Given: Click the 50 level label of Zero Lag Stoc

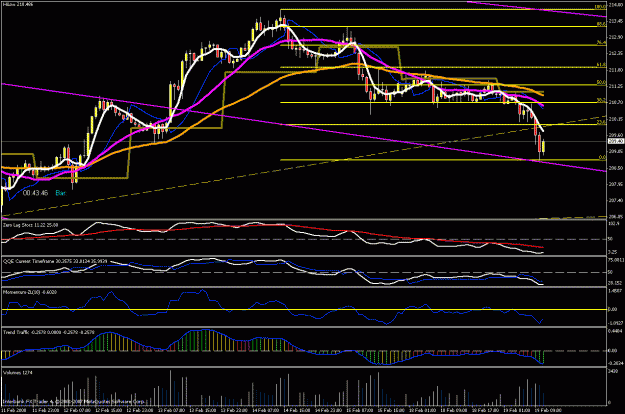Looking at the screenshot, I should tap(610, 239).
